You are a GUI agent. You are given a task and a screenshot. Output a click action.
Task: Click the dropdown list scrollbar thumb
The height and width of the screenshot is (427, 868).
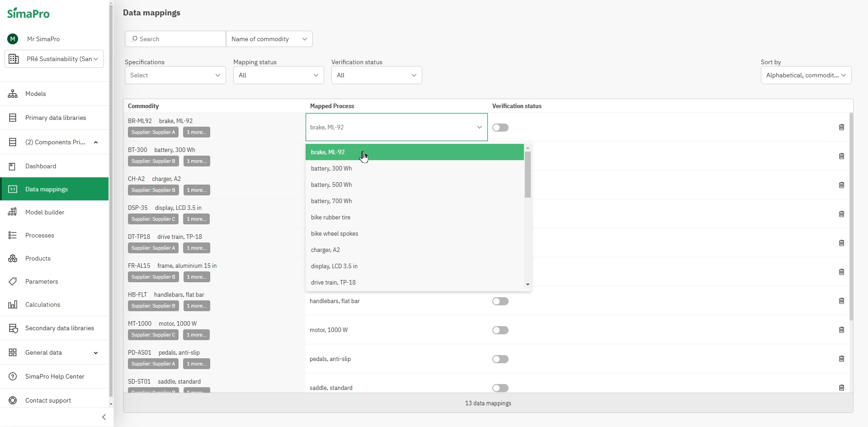coord(528,174)
